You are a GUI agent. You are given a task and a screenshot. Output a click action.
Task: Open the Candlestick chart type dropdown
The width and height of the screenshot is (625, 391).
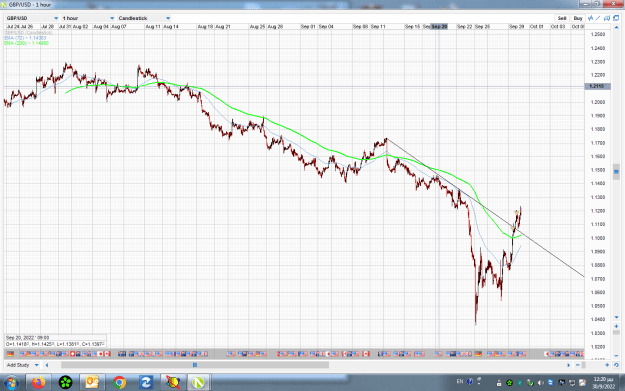point(144,18)
